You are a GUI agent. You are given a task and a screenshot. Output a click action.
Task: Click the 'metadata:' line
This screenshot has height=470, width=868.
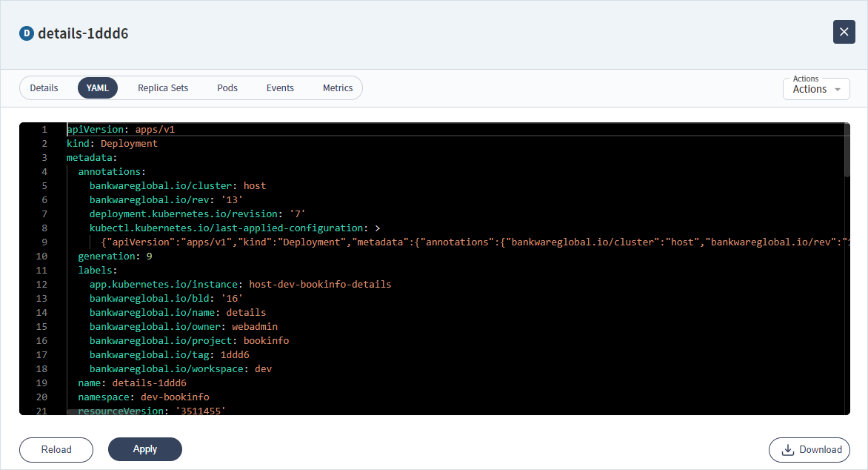tap(92, 158)
